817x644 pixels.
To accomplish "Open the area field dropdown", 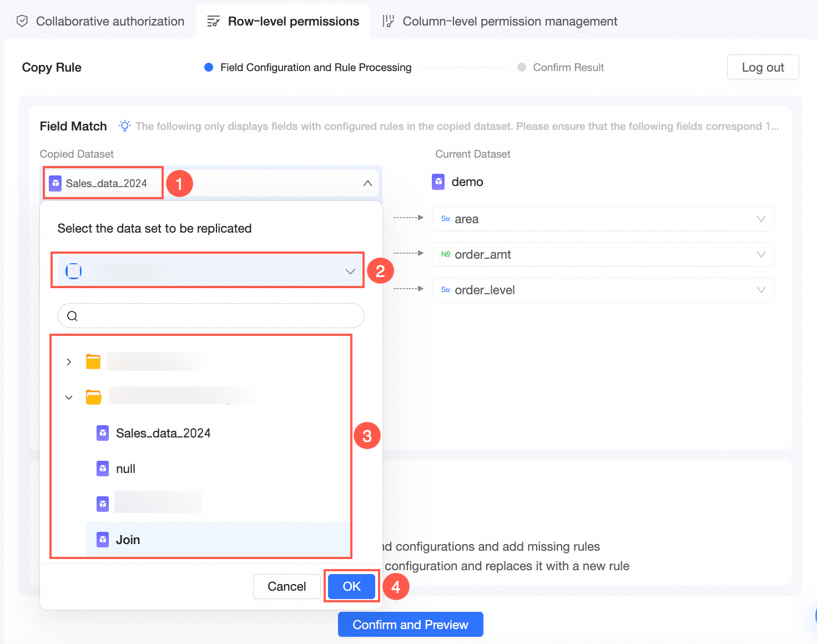I will click(x=603, y=219).
